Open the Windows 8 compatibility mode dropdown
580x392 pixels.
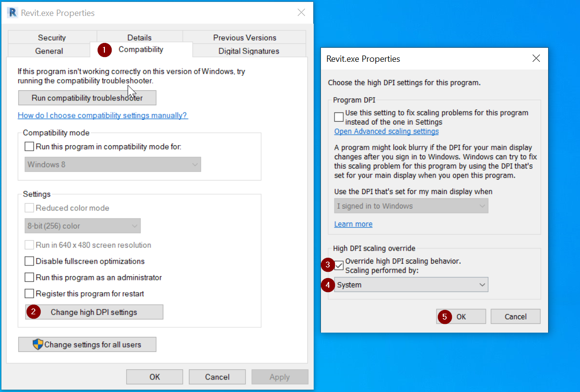click(x=113, y=164)
